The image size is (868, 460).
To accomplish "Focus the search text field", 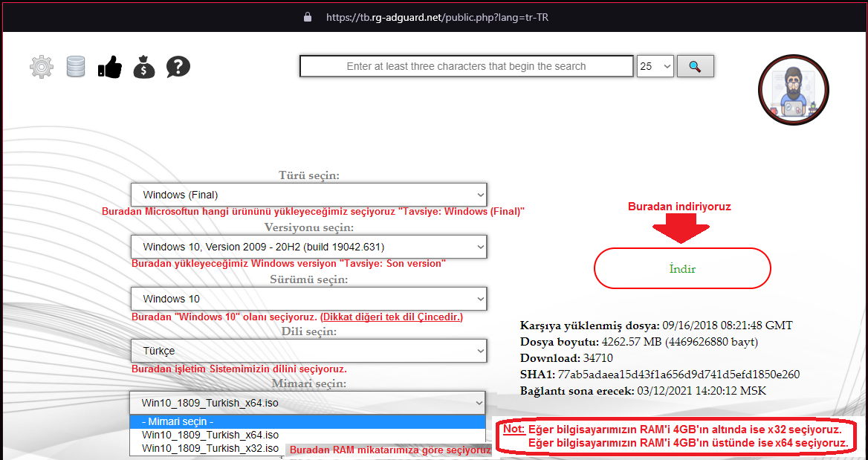I will point(466,66).
